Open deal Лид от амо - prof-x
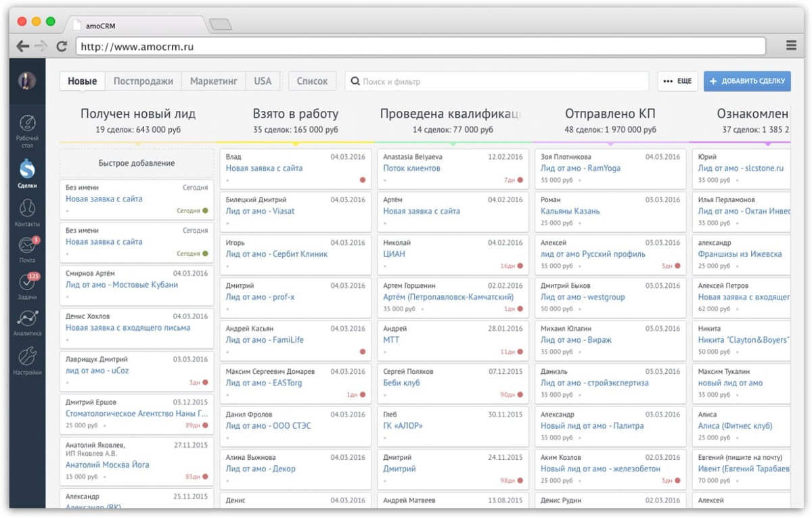The width and height of the screenshot is (812, 518). pyautogui.click(x=260, y=297)
